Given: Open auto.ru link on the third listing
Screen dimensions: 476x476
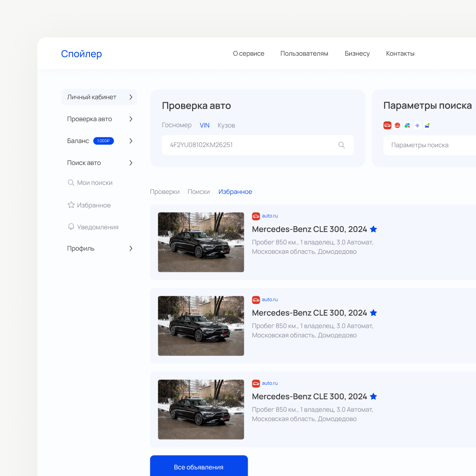Looking at the screenshot, I should 269,383.
